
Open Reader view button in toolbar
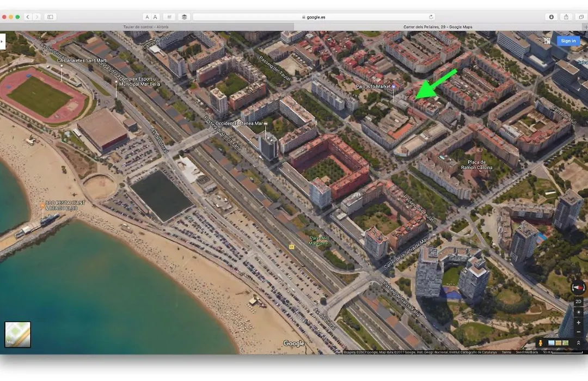[169, 17]
